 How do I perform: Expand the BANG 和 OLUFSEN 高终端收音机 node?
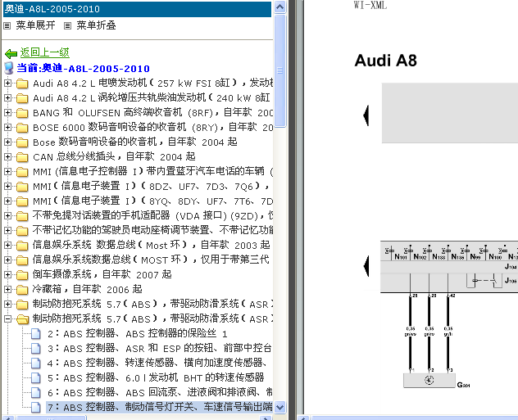pyautogui.click(x=7, y=112)
